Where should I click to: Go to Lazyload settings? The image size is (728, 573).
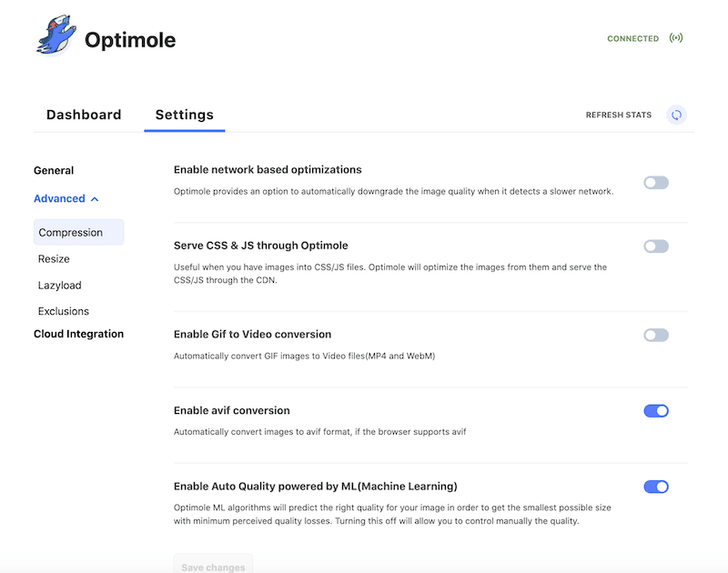(x=59, y=286)
